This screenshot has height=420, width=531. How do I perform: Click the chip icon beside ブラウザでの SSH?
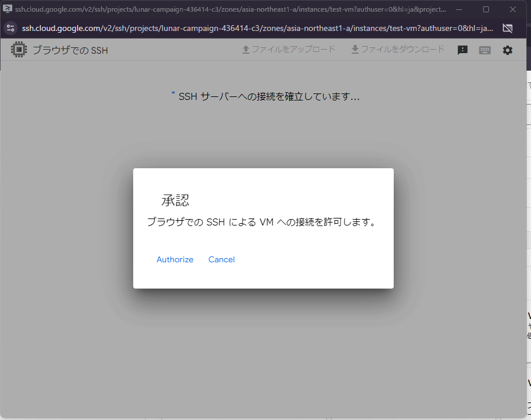point(19,49)
